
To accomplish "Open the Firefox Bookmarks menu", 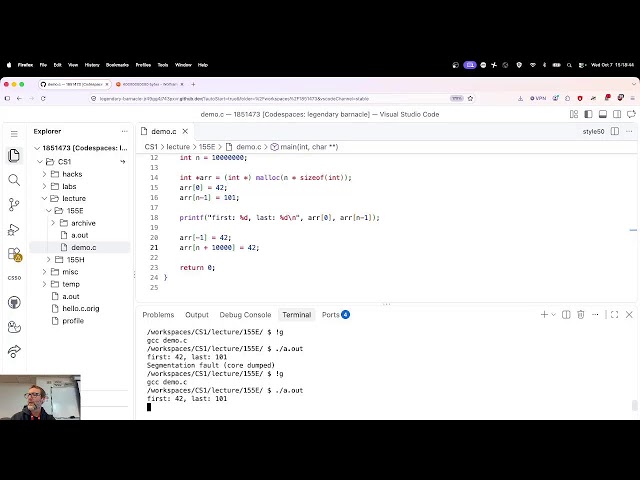I will 117,65.
